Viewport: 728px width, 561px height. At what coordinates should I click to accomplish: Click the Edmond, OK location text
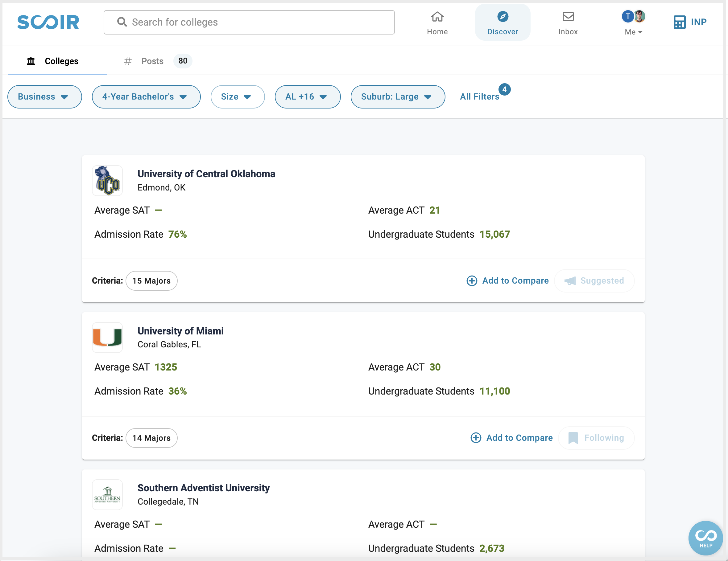(161, 187)
